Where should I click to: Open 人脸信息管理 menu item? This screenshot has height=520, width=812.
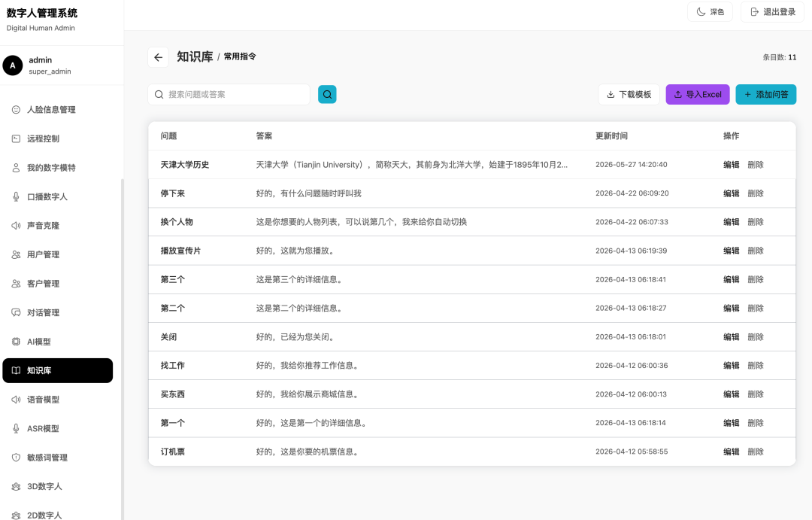[x=57, y=109]
